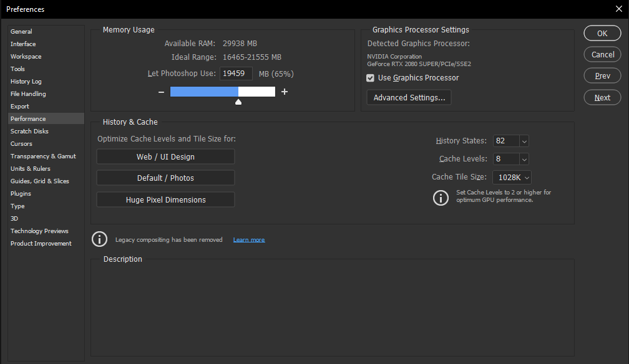Open the Cache Tile Size dropdown
This screenshot has height=364, width=629.
pos(527,178)
